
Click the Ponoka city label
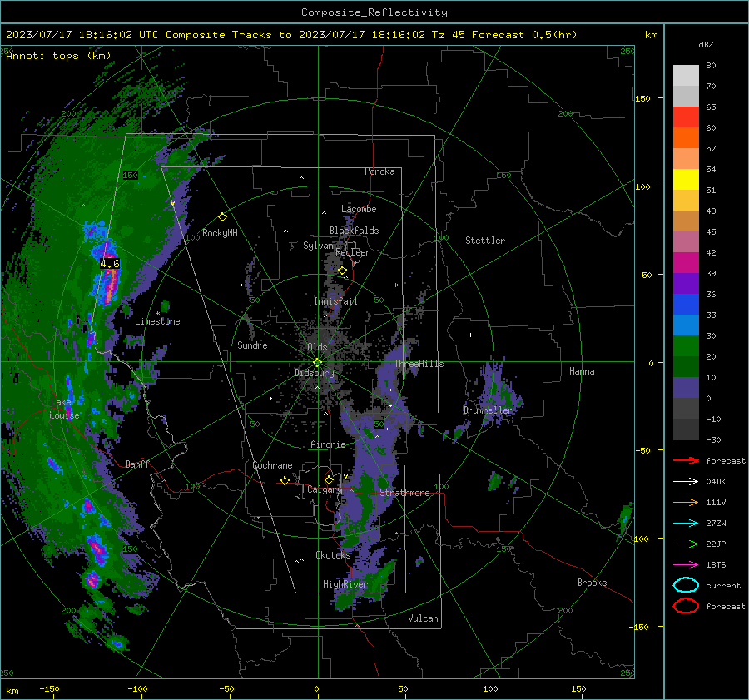[379, 171]
